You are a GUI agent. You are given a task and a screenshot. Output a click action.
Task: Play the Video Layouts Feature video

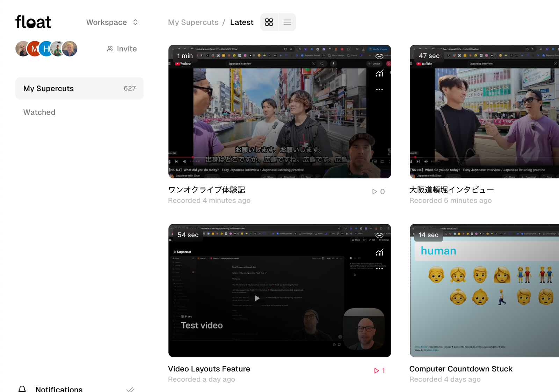(x=257, y=298)
